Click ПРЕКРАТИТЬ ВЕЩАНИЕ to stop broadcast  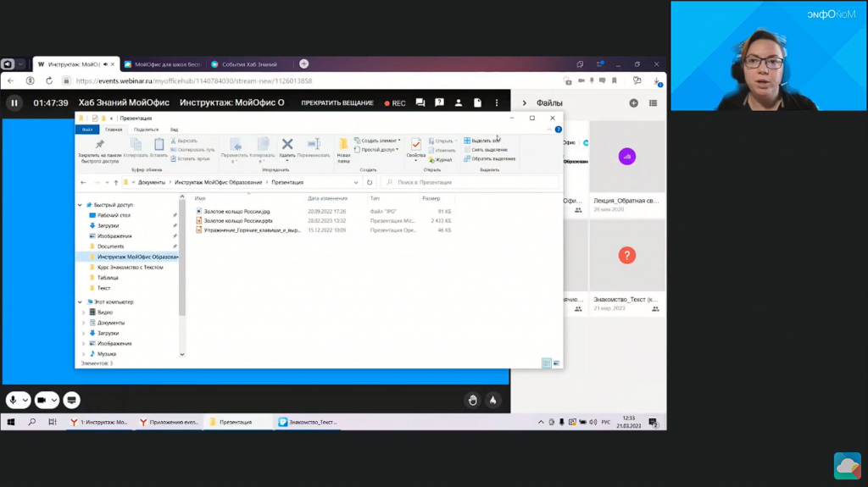tap(337, 103)
